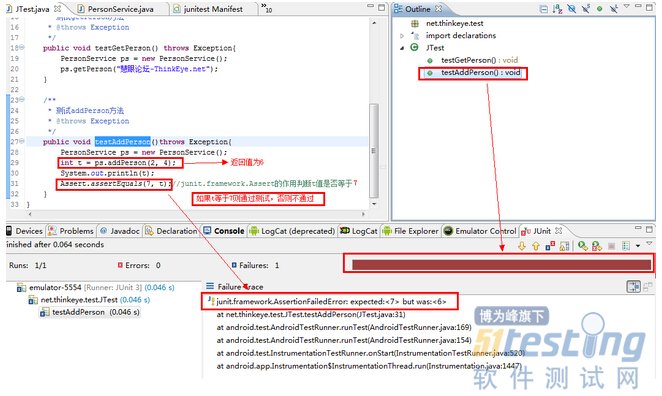This screenshot has width=662, height=396.
Task: Click the editor vertical scrollbar up arrow
Action: click(x=374, y=23)
